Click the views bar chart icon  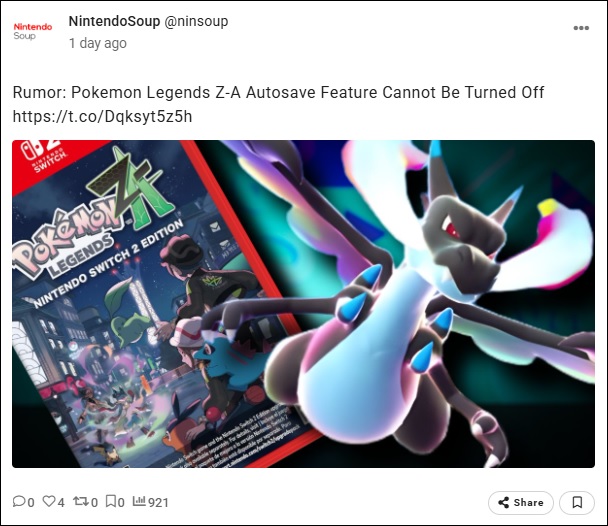point(139,501)
